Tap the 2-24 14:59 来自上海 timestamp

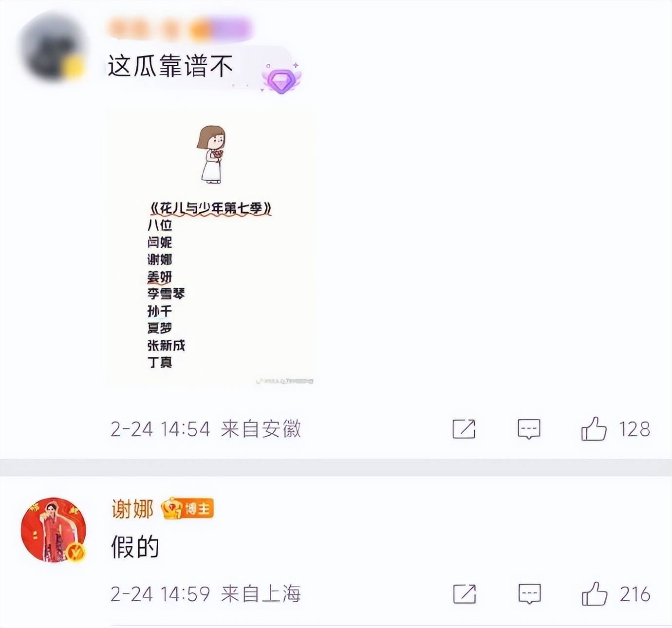point(205,594)
